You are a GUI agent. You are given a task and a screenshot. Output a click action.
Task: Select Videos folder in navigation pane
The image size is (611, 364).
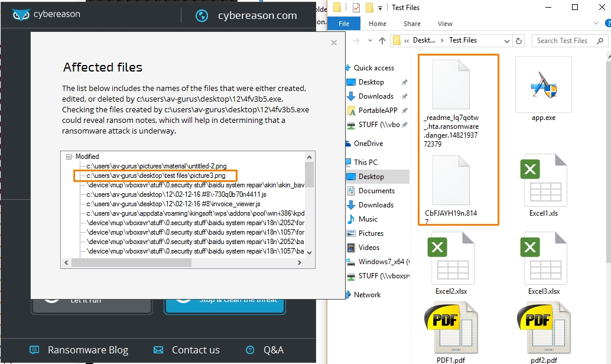(x=369, y=248)
